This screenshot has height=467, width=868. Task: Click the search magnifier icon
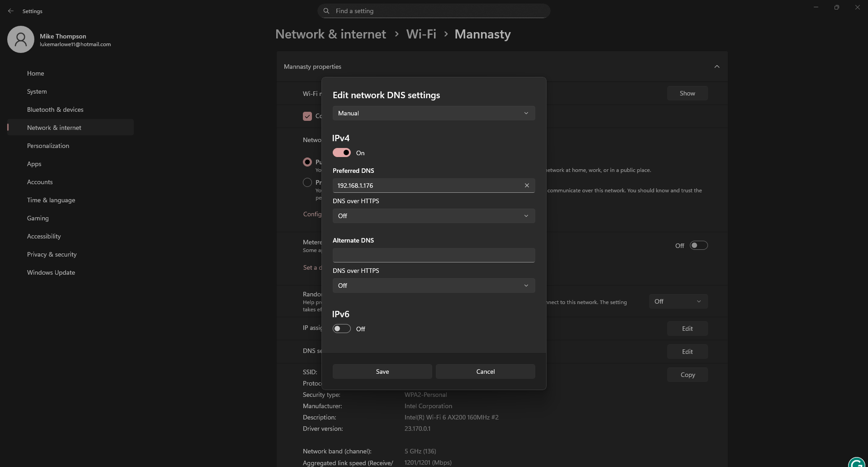[x=326, y=11]
